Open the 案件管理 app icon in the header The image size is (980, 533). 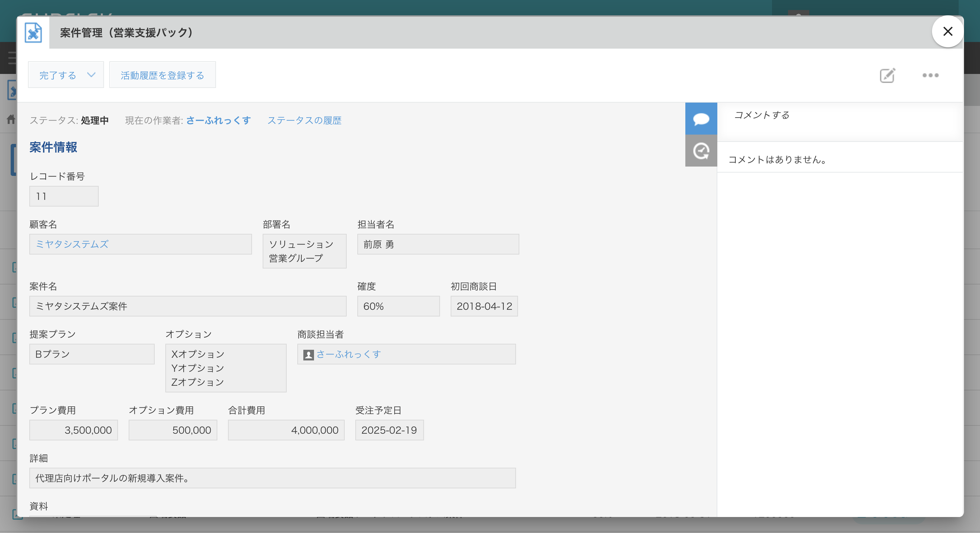[x=33, y=33]
